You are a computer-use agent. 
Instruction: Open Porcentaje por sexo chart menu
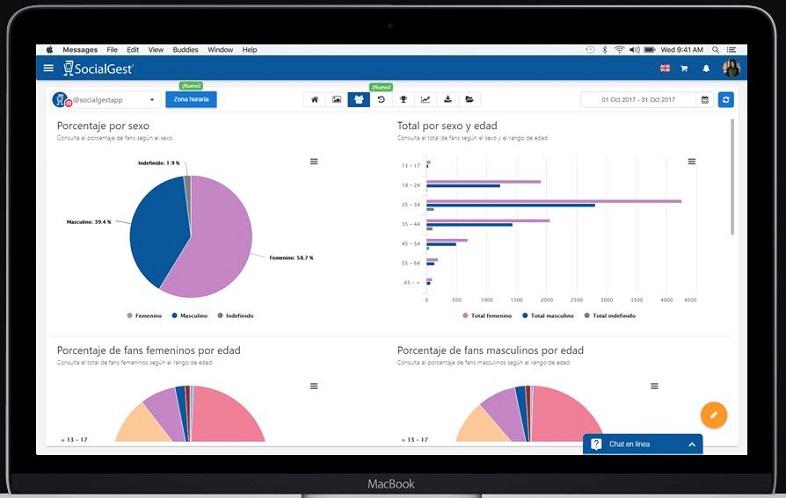tap(314, 161)
